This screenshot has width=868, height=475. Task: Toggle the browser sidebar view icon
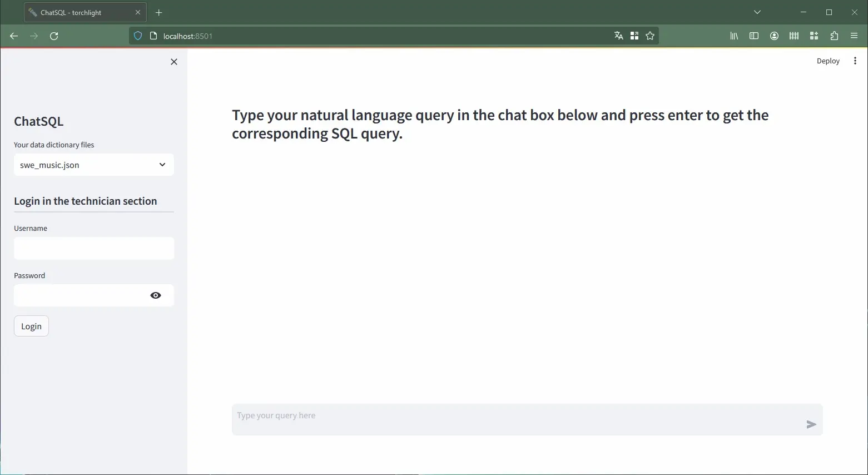coord(754,36)
